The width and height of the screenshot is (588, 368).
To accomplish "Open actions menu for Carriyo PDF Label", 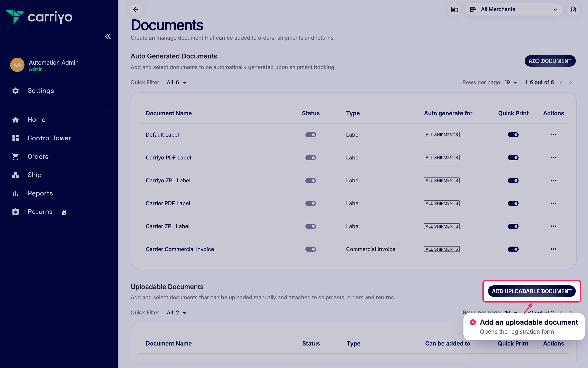I will coord(553,157).
